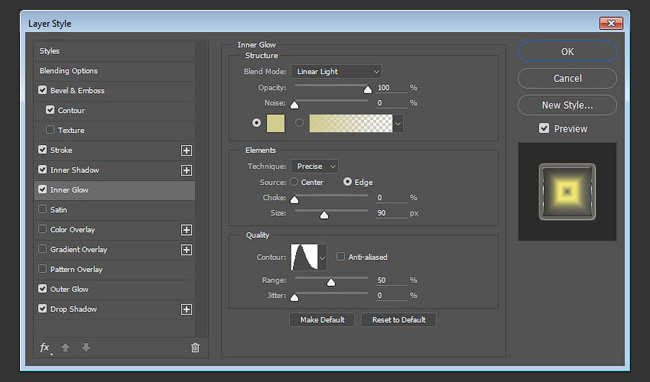
Task: Click the yellow-to-transparent gradient bar
Action: tap(351, 123)
